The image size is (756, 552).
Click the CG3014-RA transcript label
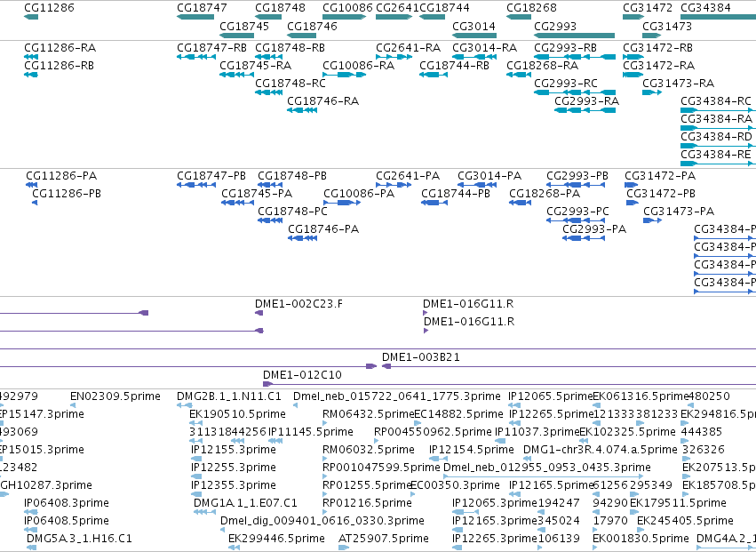(x=484, y=48)
